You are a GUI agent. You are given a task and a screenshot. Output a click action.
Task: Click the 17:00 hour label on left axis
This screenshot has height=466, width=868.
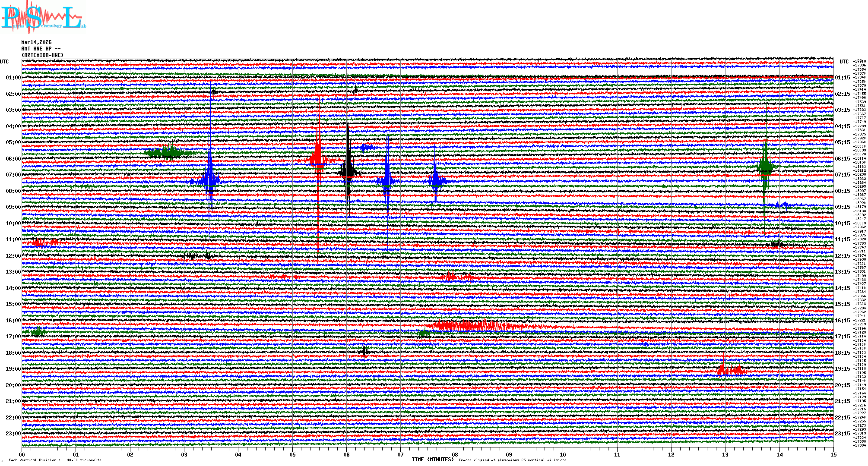tap(13, 337)
